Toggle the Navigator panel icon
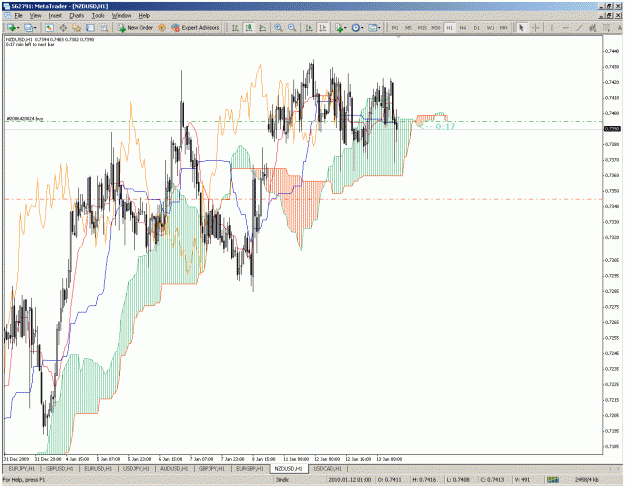This screenshot has height=486, width=625. (x=77, y=28)
